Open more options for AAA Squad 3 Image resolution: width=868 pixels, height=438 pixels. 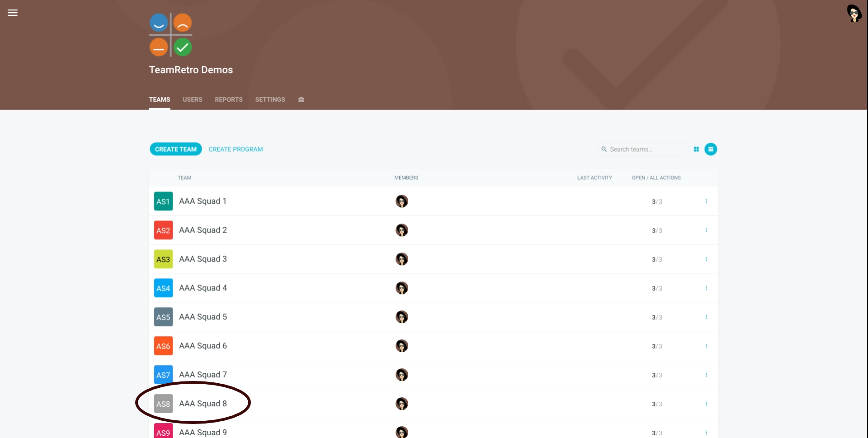pyautogui.click(x=706, y=259)
